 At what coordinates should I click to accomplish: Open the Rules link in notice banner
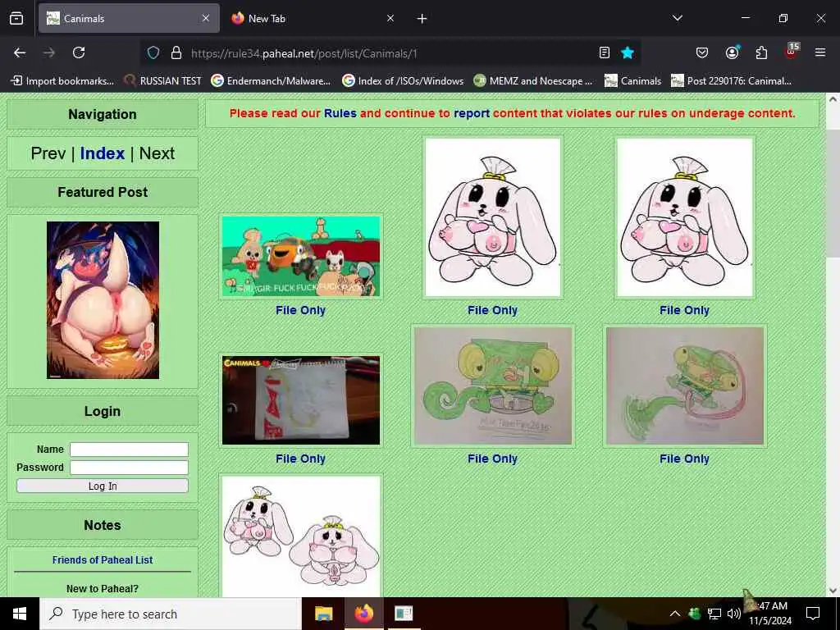[x=340, y=113]
